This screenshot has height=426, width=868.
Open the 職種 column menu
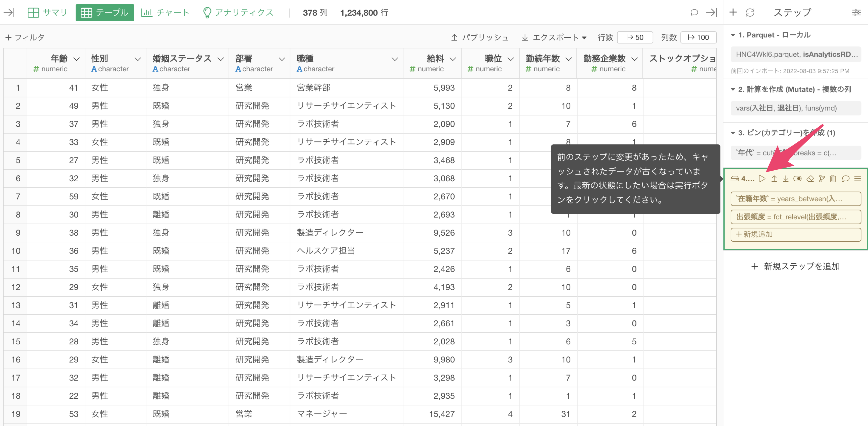[395, 59]
